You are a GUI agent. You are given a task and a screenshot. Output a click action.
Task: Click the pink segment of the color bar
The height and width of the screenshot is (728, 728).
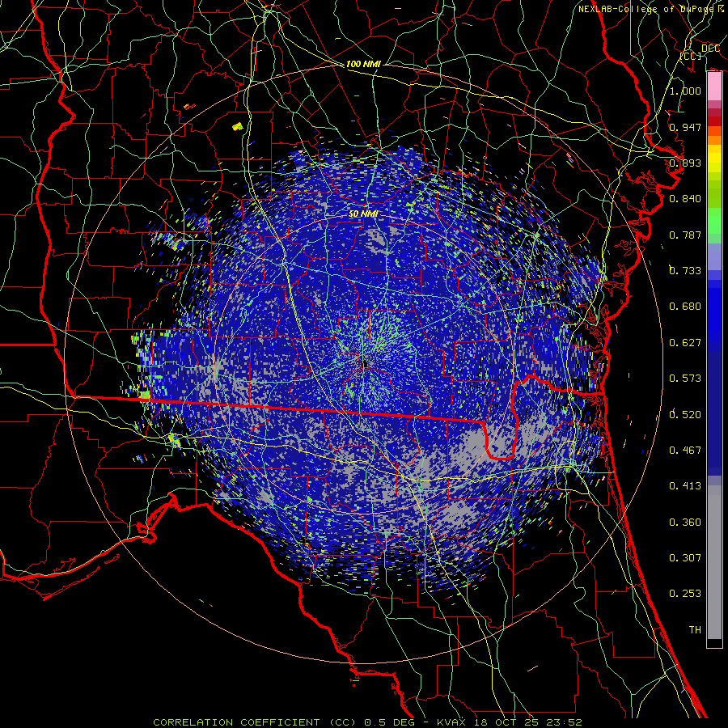coord(714,87)
